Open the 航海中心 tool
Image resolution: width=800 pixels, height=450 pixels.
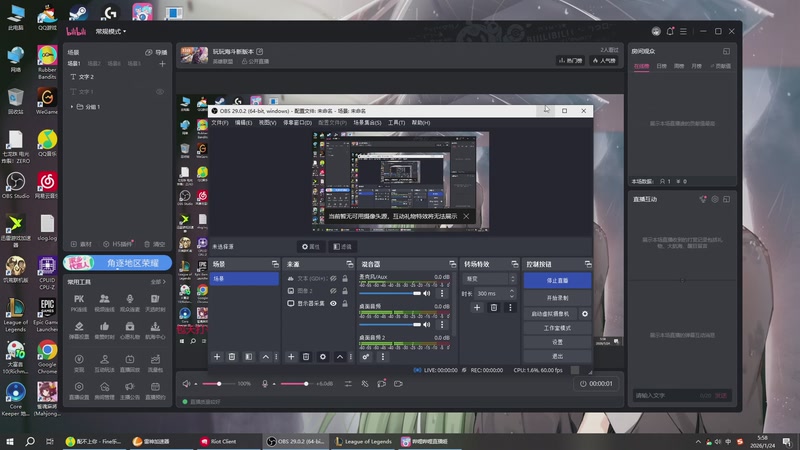click(155, 330)
